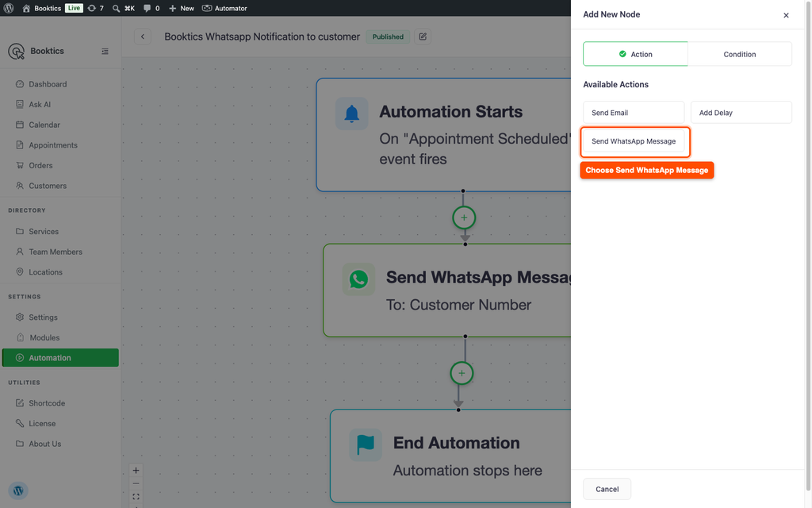The image size is (812, 508).
Task: Choose the Send Email action
Action: coord(634,113)
